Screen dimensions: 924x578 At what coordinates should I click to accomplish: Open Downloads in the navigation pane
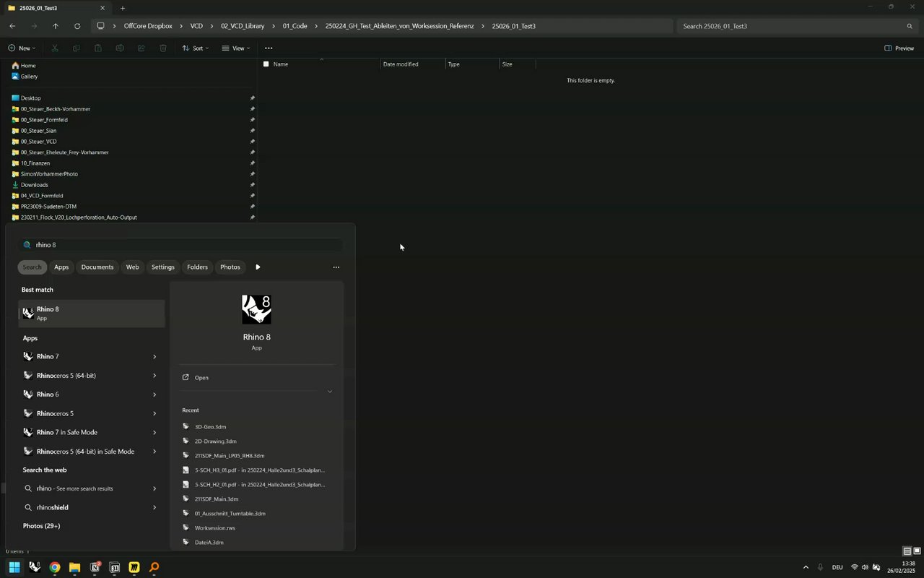pyautogui.click(x=34, y=185)
